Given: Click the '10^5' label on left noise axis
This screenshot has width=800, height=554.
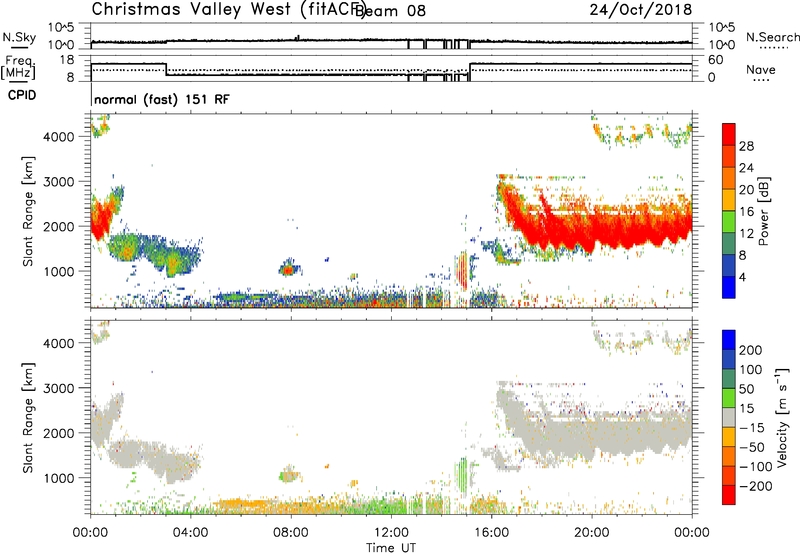Looking at the screenshot, I should tap(61, 27).
